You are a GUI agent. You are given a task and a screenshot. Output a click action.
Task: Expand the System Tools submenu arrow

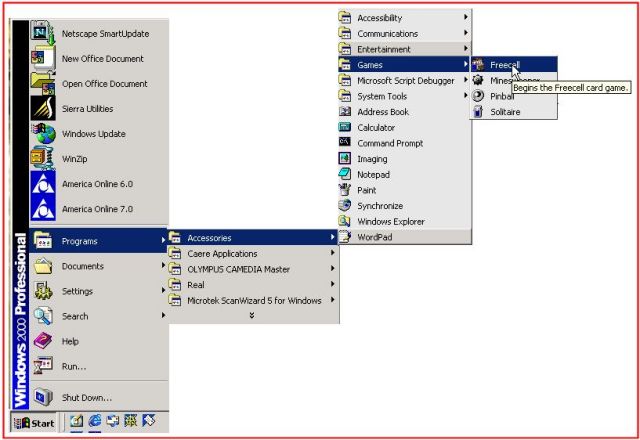[465, 96]
